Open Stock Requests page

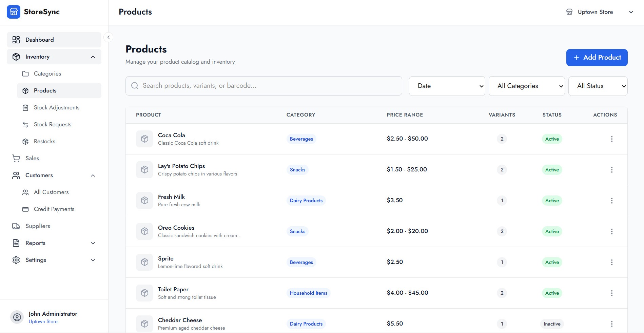(59, 124)
